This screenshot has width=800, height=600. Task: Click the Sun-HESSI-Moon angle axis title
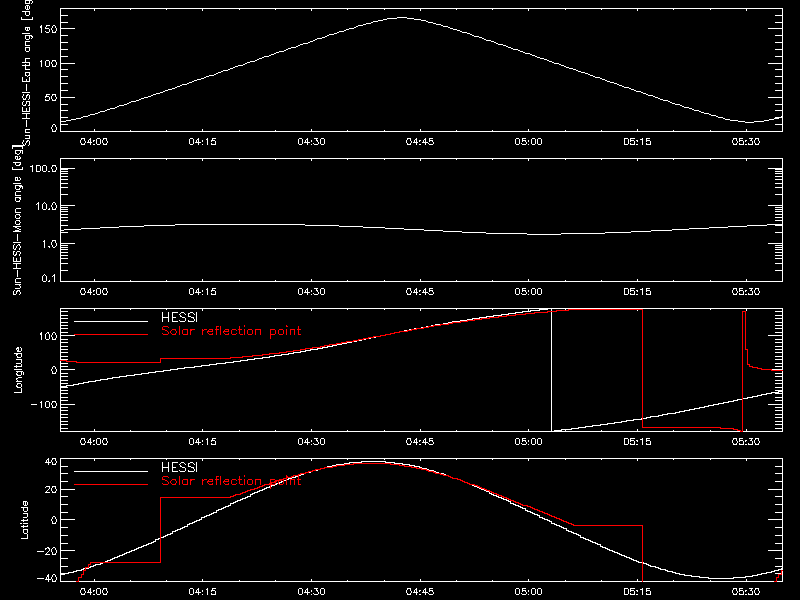tap(17, 220)
